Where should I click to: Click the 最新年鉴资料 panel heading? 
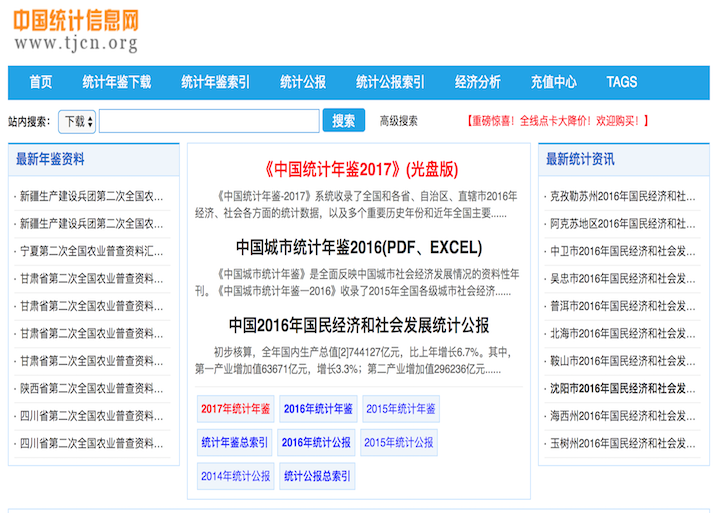click(x=51, y=159)
